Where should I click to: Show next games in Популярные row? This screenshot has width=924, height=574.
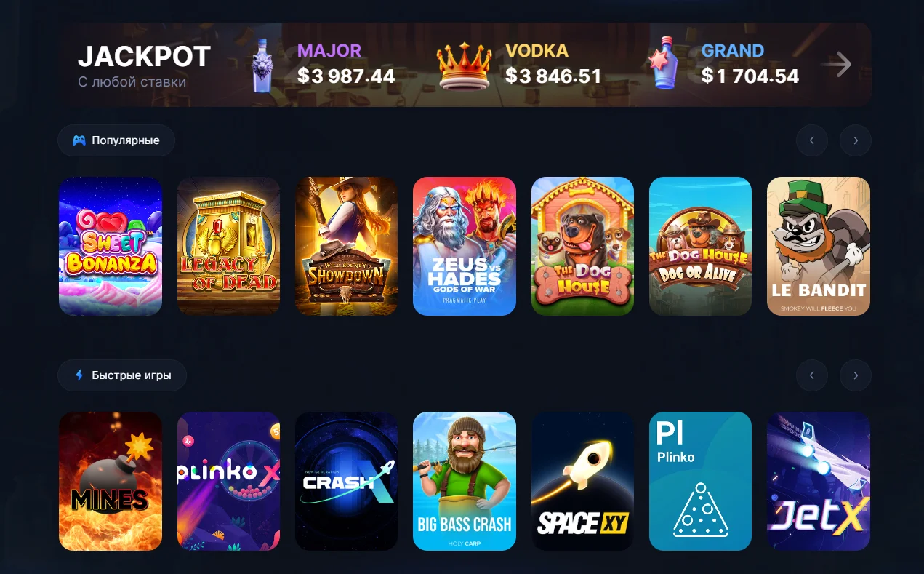[856, 140]
